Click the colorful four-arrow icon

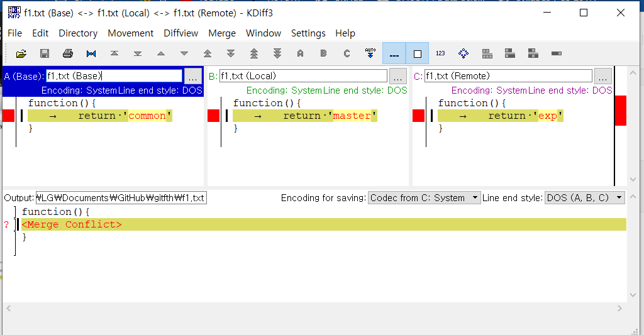(x=464, y=53)
